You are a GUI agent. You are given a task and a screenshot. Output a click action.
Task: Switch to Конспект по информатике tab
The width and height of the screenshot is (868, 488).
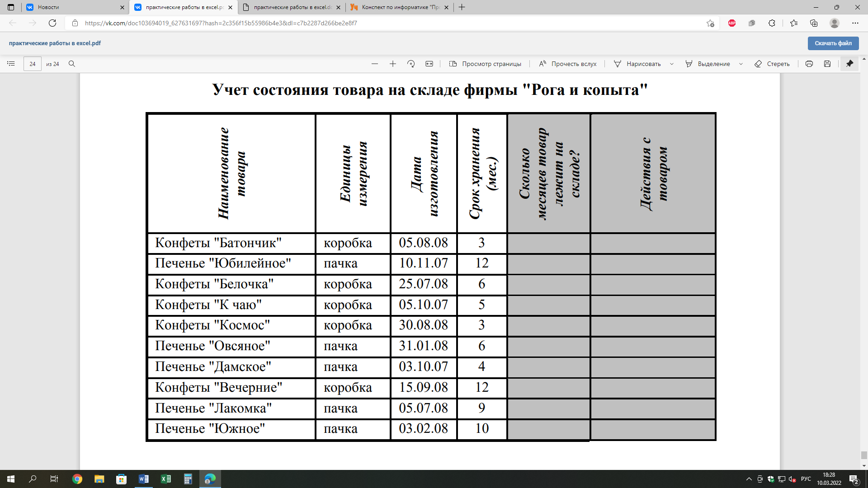[400, 7]
